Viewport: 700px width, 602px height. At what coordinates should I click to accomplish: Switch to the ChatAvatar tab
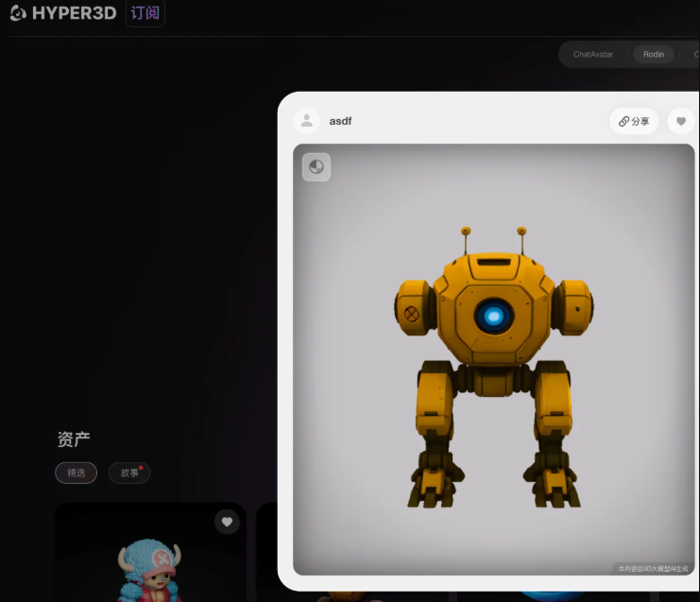[593, 55]
